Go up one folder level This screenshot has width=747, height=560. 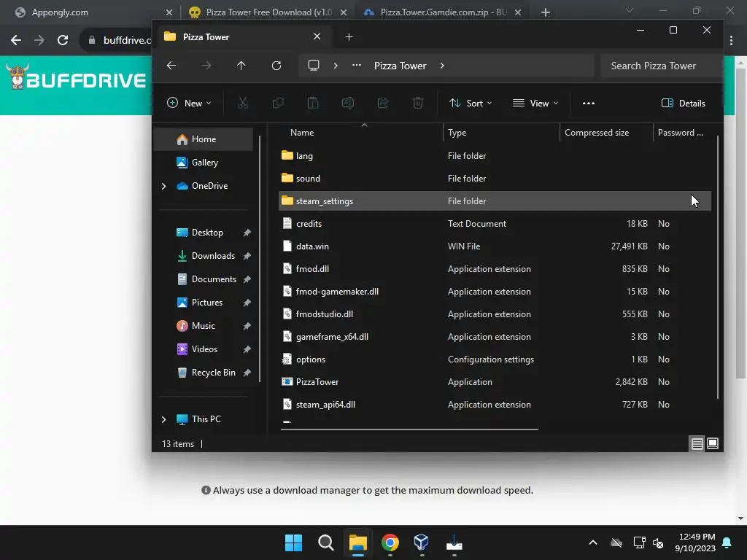(x=241, y=66)
